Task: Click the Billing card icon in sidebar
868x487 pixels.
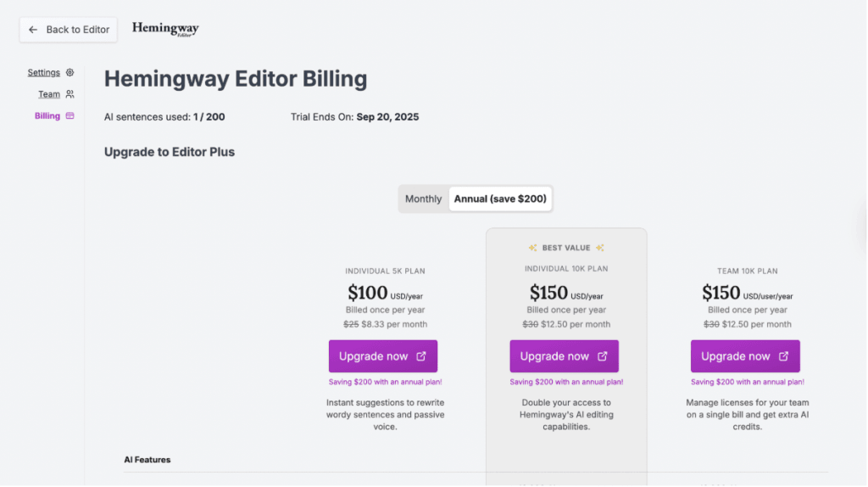Action: pos(70,116)
